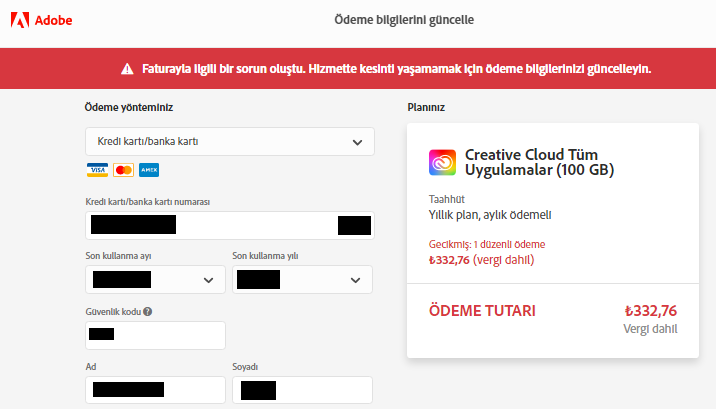Click the 'Ödeme bilgilerini güncelle' page title

[x=404, y=20]
